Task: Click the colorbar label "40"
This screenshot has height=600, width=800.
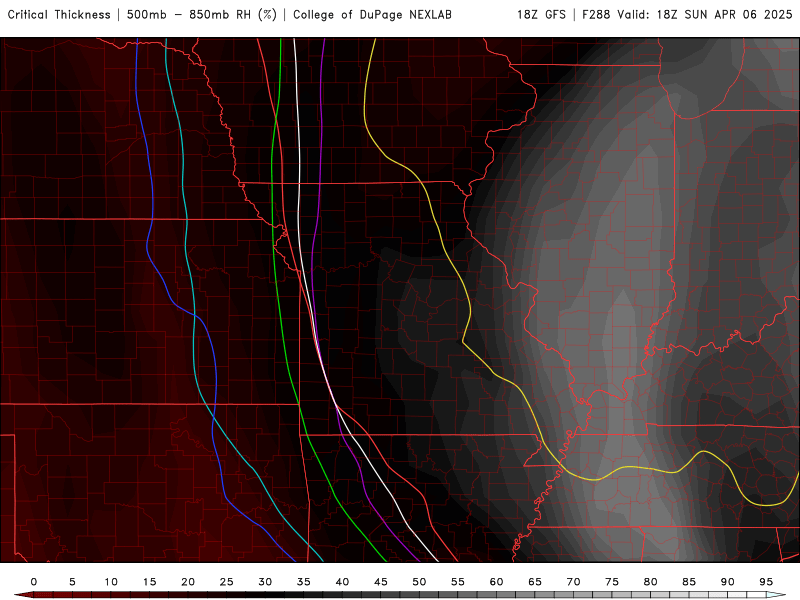Action: point(342,582)
